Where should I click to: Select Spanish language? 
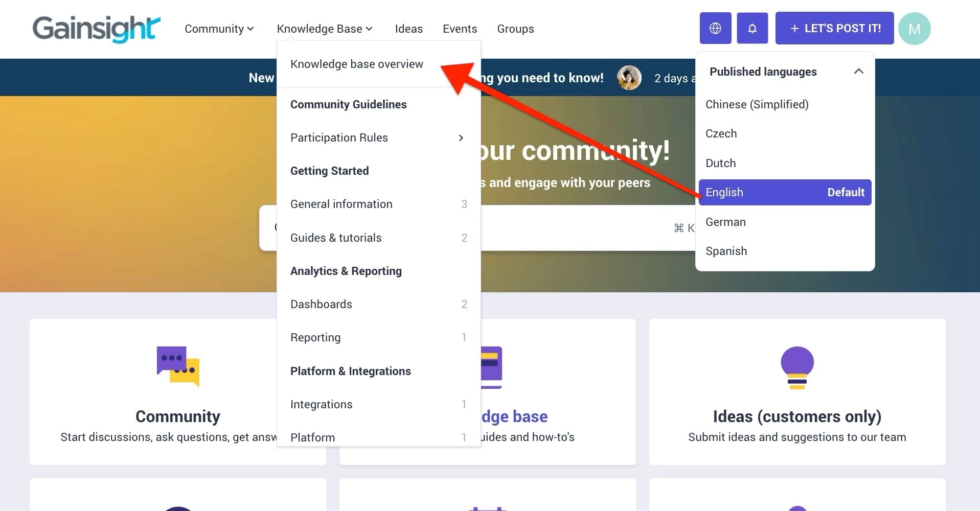pyautogui.click(x=785, y=251)
